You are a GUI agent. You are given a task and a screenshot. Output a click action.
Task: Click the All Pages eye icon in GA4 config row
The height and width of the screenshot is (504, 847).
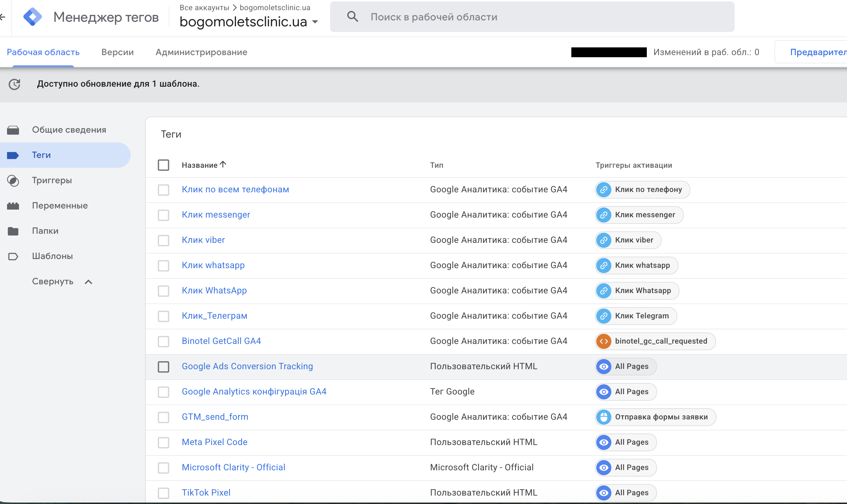coord(604,392)
